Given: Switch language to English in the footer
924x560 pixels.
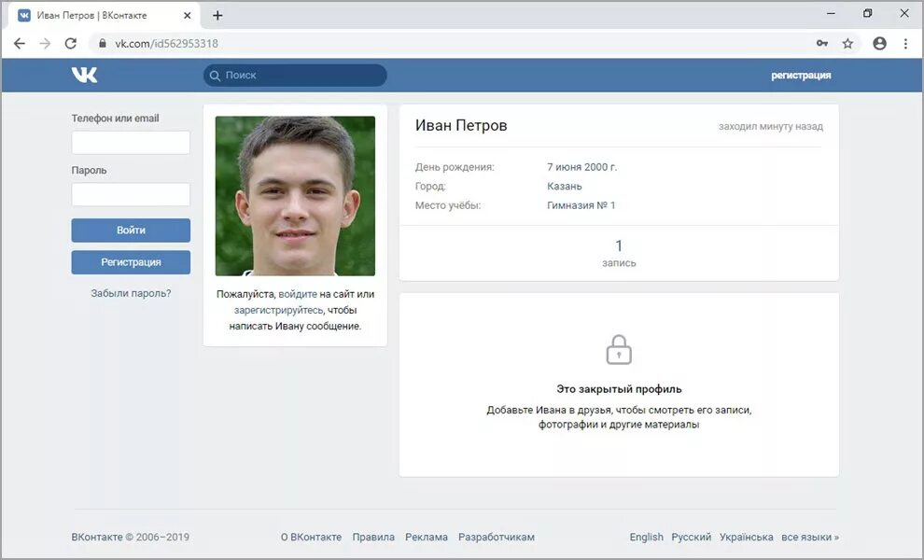Looking at the screenshot, I should coord(646,537).
